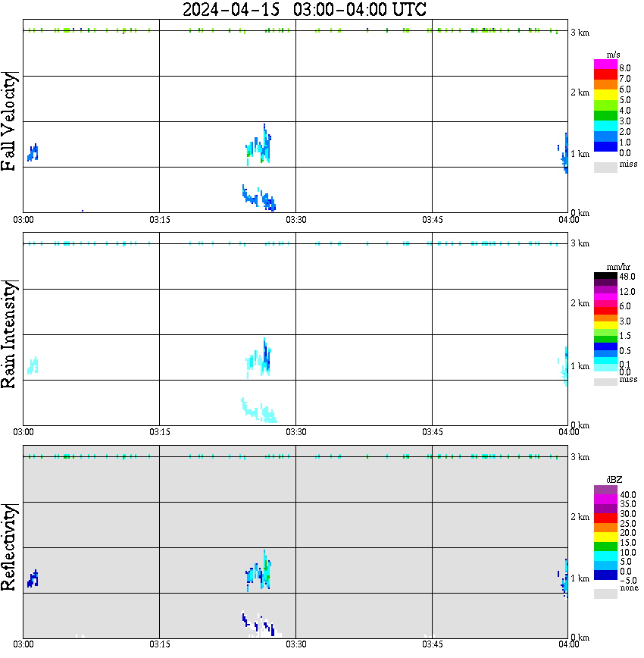Pick the light green 1.5 rain swatch
This screenshot has width=644, height=658.
coord(605,332)
